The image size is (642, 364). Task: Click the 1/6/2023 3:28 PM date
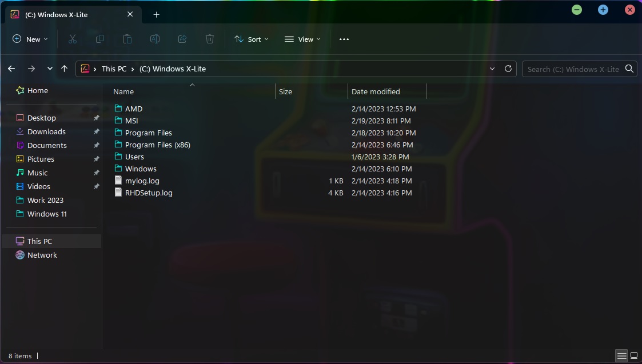[380, 157]
